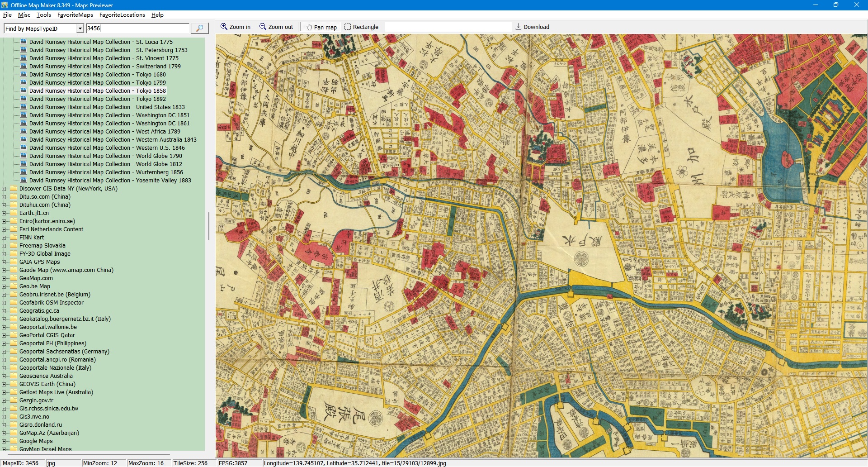Toggle the Rectangle selection mode
868x467 pixels.
click(362, 27)
